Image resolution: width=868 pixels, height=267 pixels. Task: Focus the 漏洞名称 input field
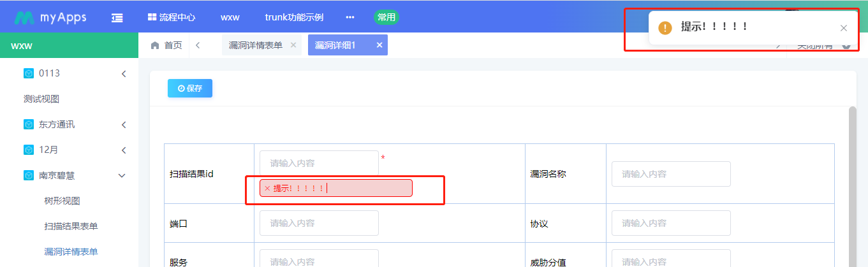pos(671,174)
